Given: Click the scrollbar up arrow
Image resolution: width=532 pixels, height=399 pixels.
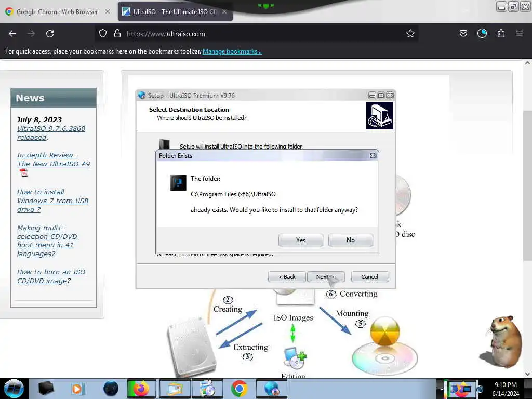Looking at the screenshot, I should pyautogui.click(x=528, y=63).
